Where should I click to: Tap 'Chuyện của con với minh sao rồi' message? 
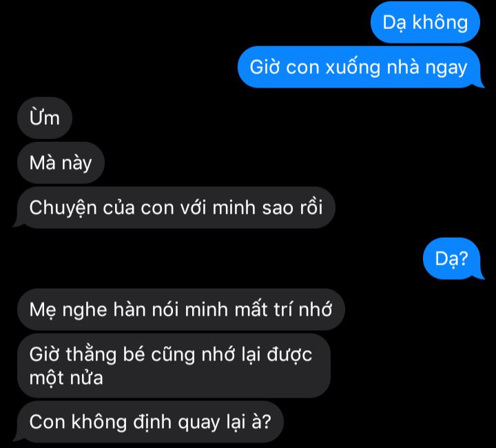pyautogui.click(x=176, y=207)
